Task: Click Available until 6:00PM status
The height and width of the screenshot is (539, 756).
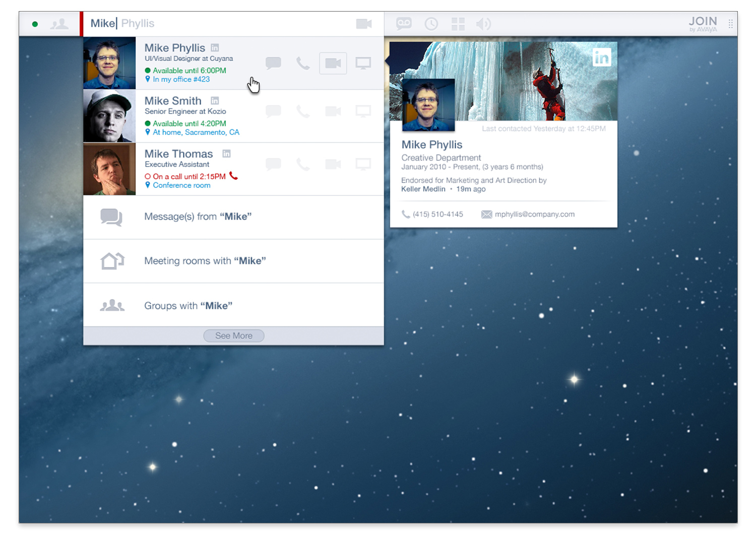Action: point(185,71)
